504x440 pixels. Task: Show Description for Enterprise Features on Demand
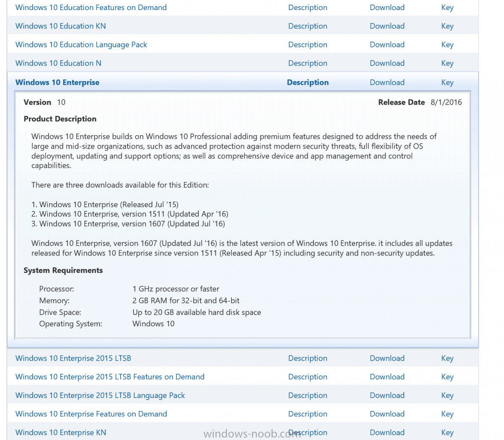point(307,414)
